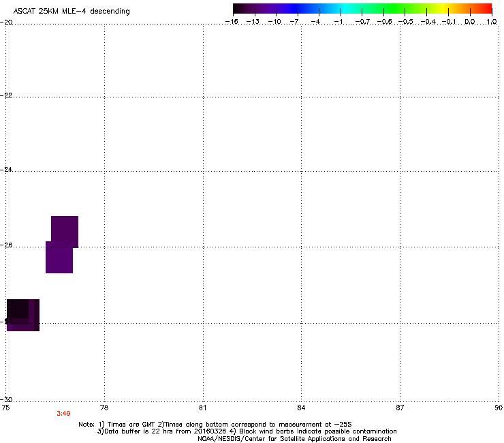This screenshot has height=443, width=504.
Task: Select the 1.0 colorbar label
Action: point(492,22)
